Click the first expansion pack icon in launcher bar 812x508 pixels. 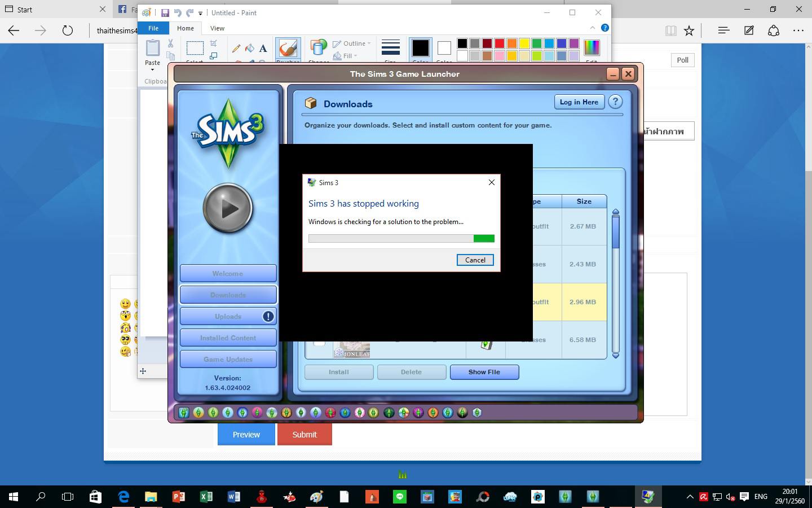tap(184, 413)
